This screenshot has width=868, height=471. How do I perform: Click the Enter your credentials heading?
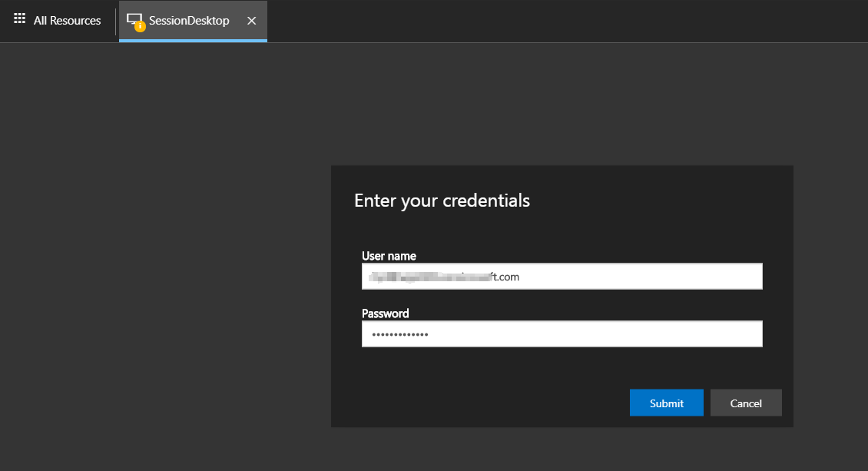[442, 201]
